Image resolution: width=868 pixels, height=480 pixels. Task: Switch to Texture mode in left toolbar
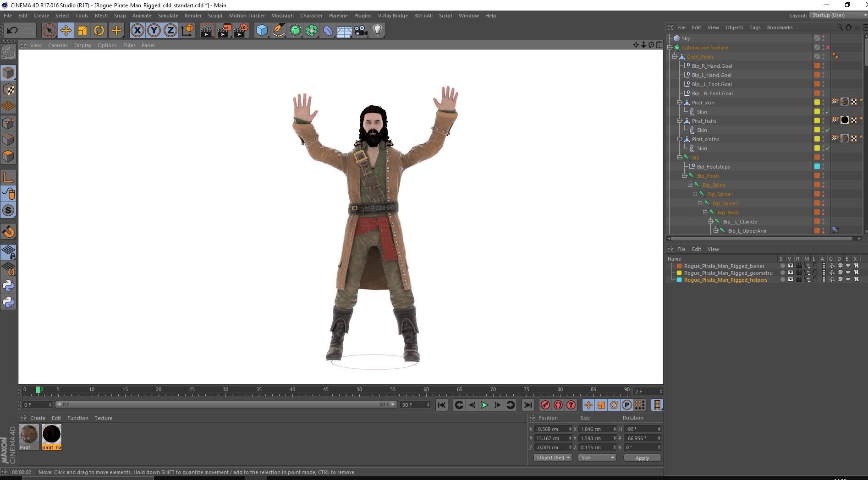click(8, 89)
